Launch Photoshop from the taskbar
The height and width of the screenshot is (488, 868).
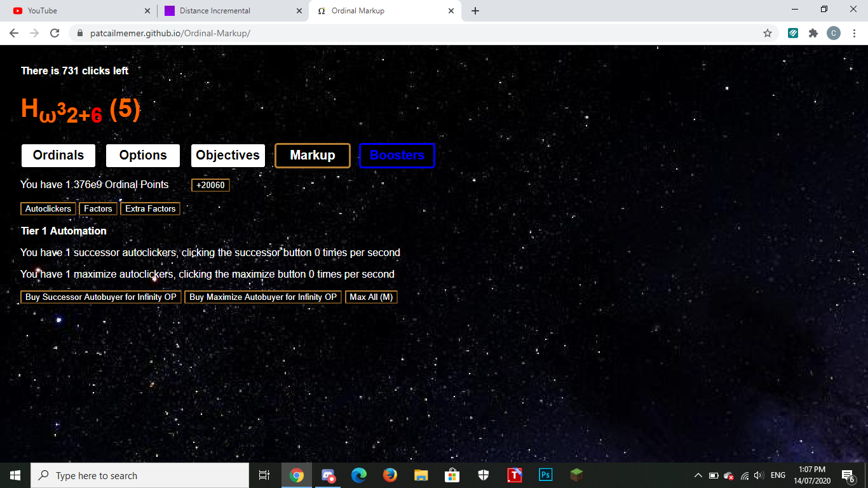[545, 475]
